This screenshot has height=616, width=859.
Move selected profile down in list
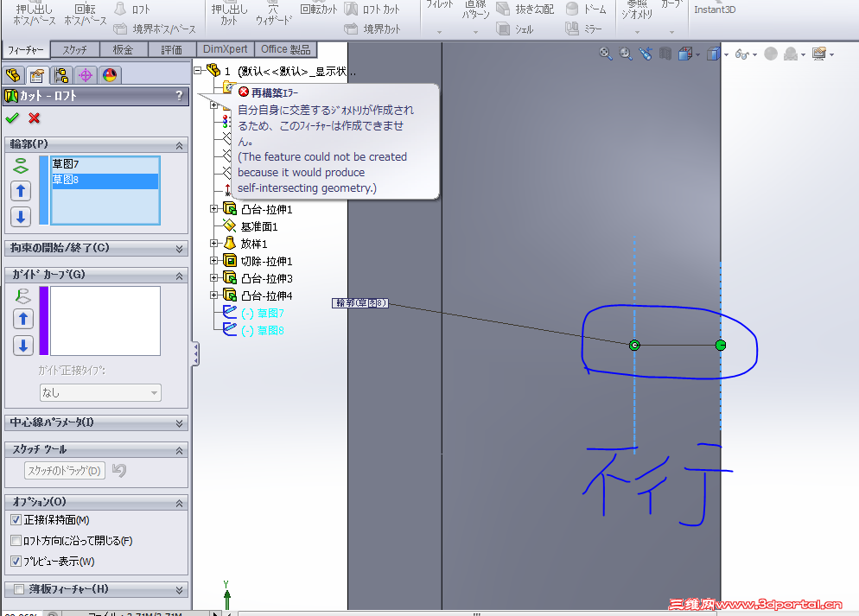[x=21, y=216]
